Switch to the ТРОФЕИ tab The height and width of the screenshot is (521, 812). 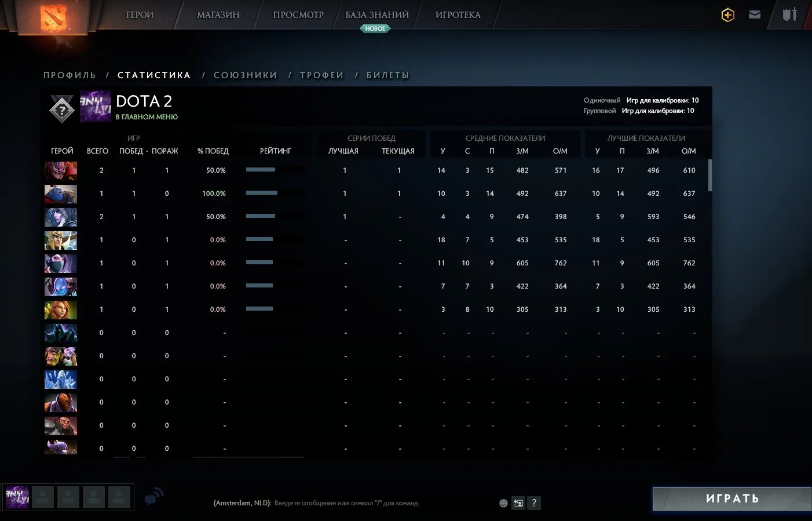pos(322,75)
